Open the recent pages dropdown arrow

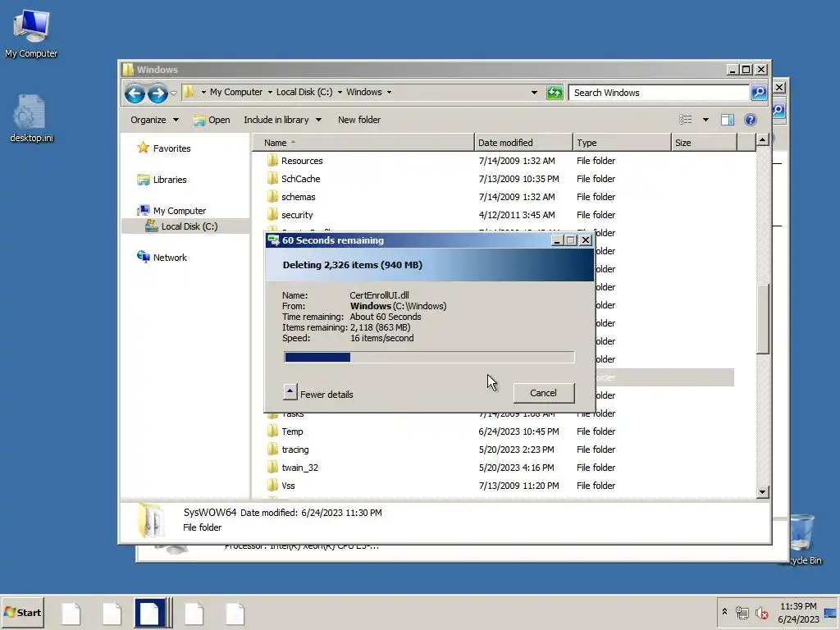(174, 94)
